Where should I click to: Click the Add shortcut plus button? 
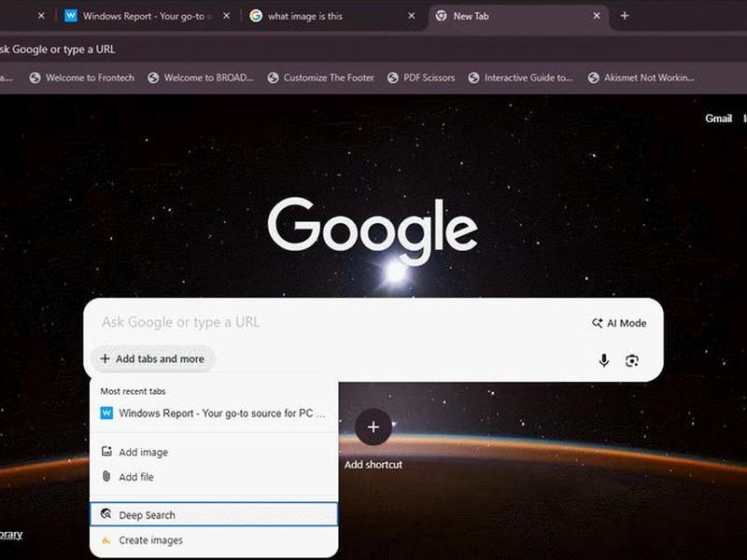tap(373, 427)
